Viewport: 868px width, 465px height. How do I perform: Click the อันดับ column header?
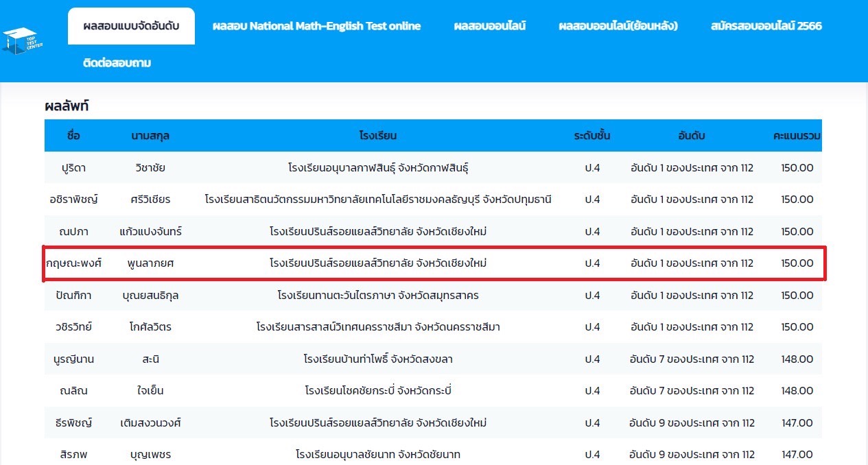click(x=692, y=136)
